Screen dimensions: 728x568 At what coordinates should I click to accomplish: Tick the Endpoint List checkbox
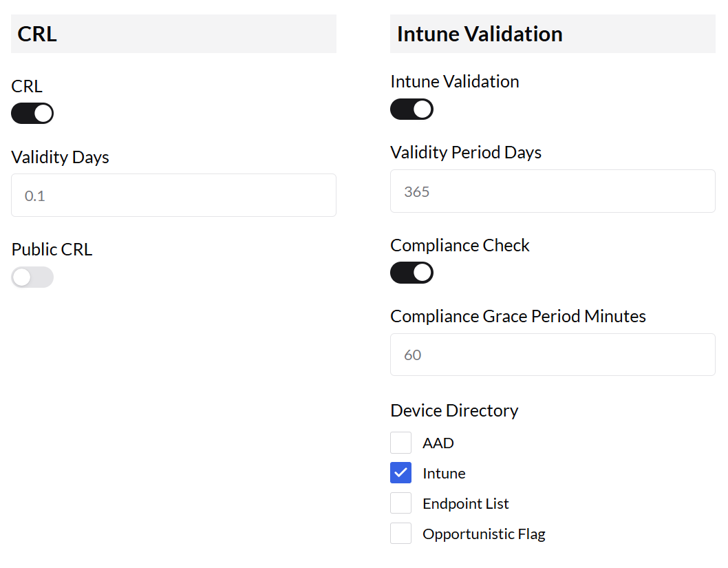401,503
